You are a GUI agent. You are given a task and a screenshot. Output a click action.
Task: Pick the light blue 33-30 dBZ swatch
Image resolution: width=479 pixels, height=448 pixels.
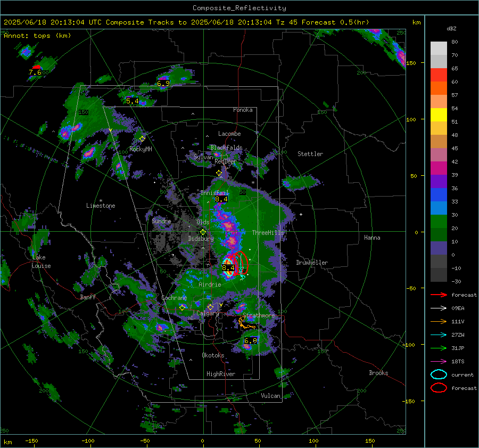[x=439, y=208]
